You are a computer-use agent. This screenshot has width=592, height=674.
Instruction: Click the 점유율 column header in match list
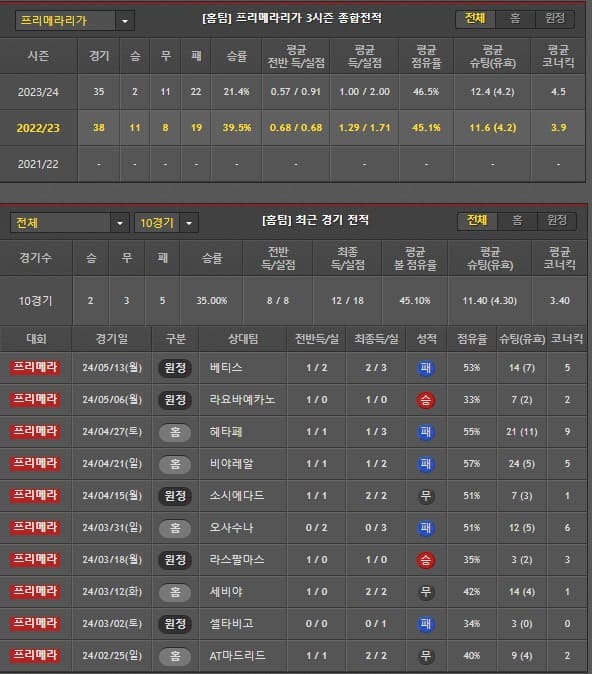coord(472,339)
